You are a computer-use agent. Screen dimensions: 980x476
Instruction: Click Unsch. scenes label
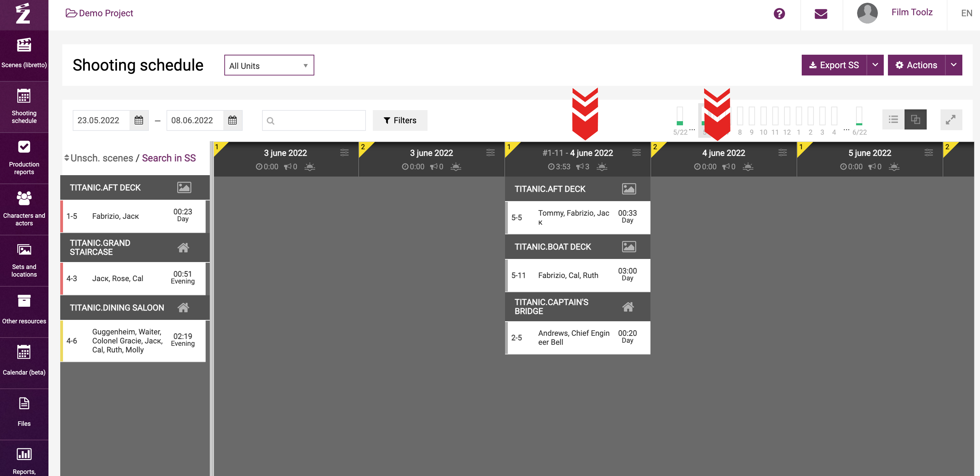click(102, 158)
